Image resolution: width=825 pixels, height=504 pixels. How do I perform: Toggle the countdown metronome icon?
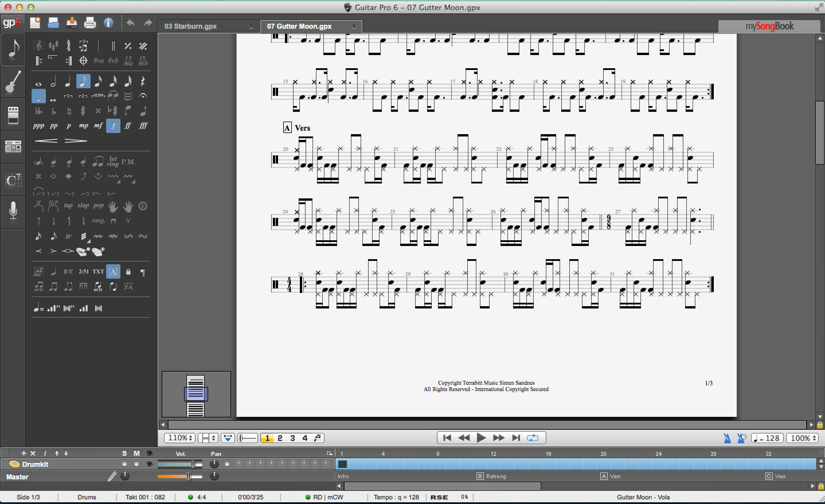[x=742, y=438]
